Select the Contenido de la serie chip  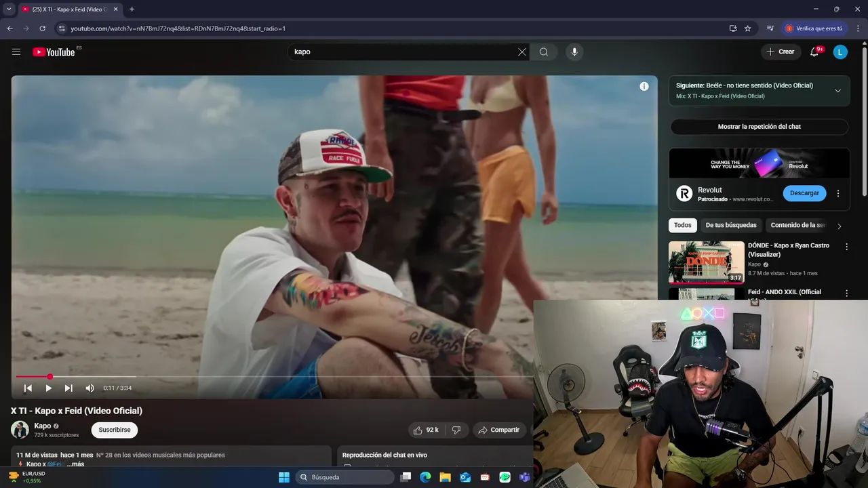(798, 225)
